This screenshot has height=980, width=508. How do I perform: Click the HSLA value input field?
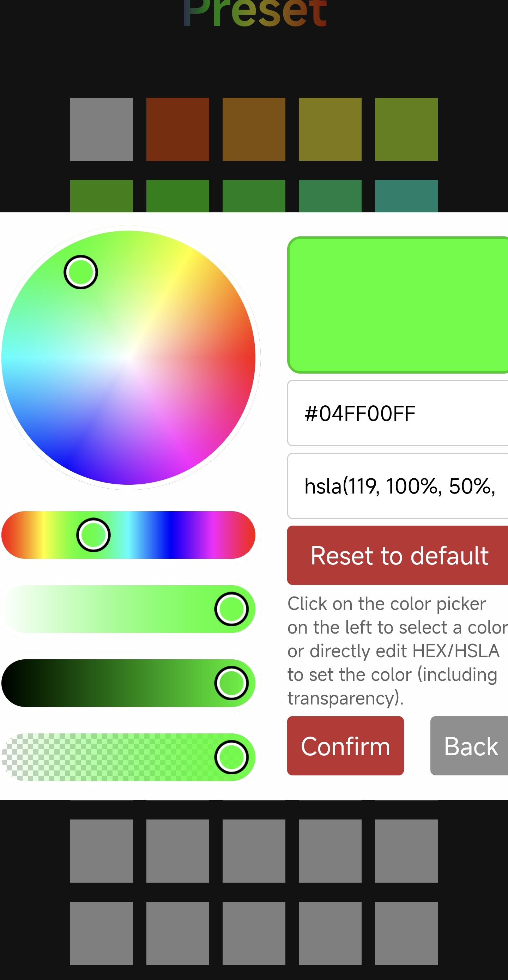[398, 486]
